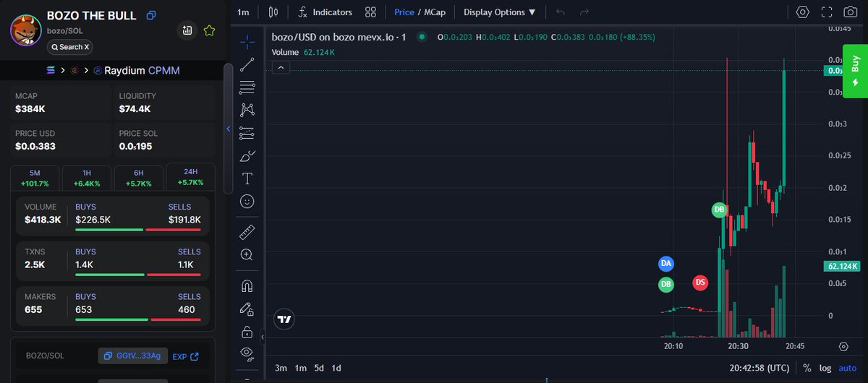
Task: Click the Solana chain logo
Action: tap(51, 71)
